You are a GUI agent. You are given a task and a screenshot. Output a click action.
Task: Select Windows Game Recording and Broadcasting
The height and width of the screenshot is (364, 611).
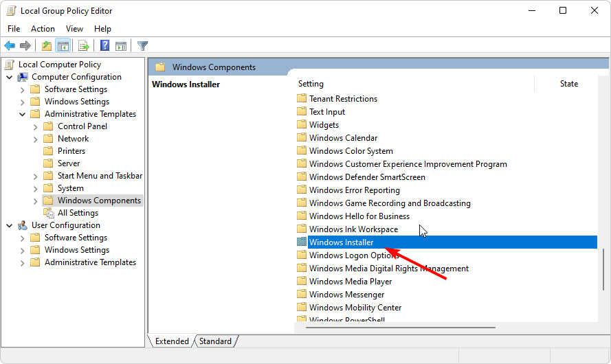[390, 203]
